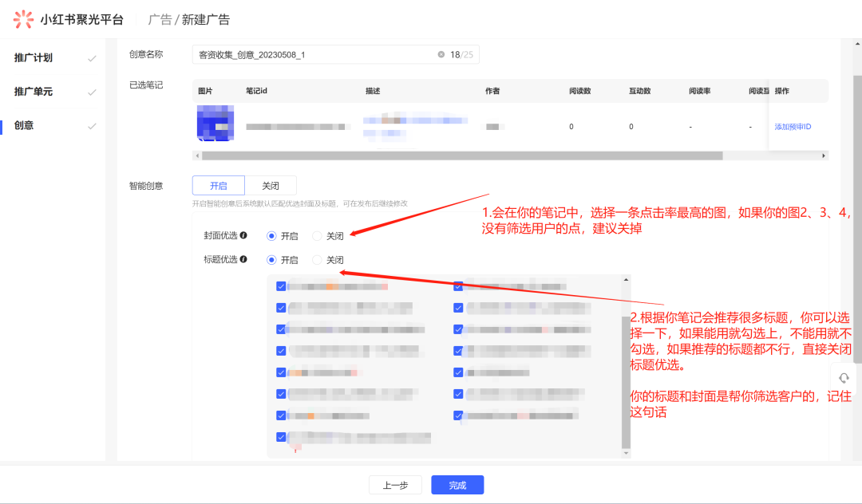
Task: Click the checkmark icon next to 推广计划
Action: click(92, 58)
